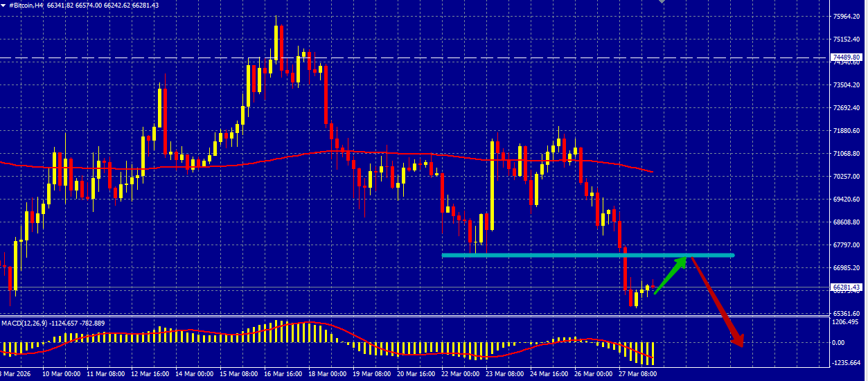Click the 66985.20 price scale value
Screen dimensions: 868x381
click(847, 268)
